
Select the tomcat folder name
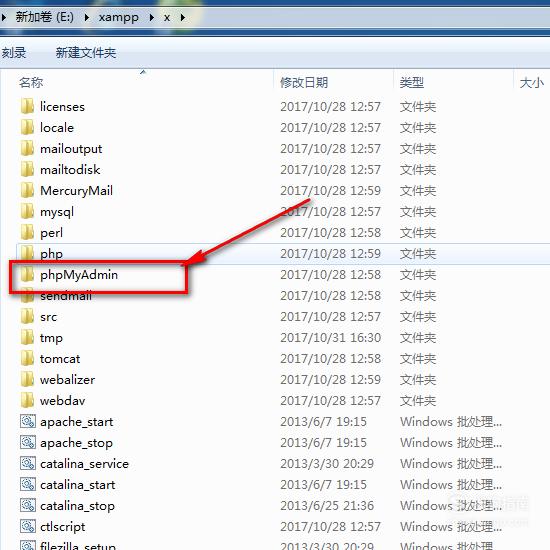click(x=60, y=359)
